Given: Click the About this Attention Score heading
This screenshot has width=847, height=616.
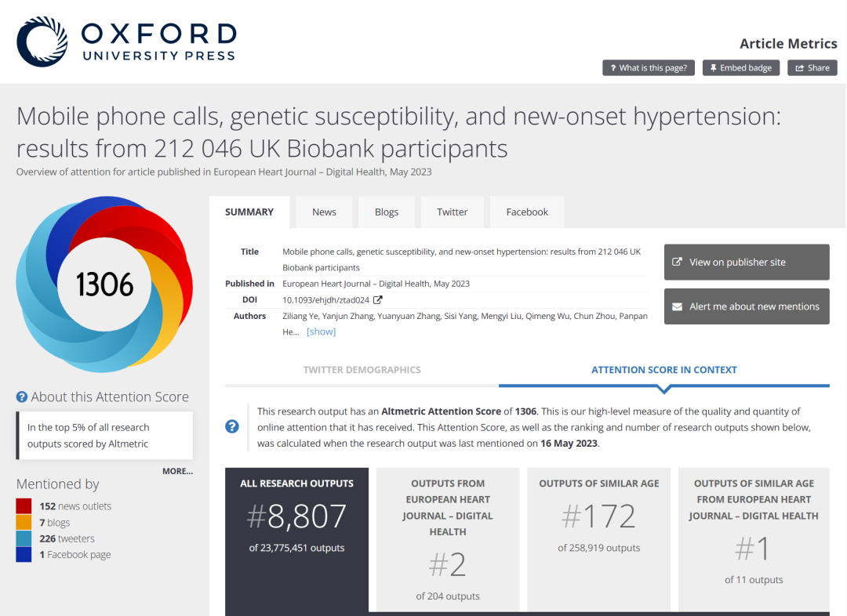Looking at the screenshot, I should coord(110,397).
